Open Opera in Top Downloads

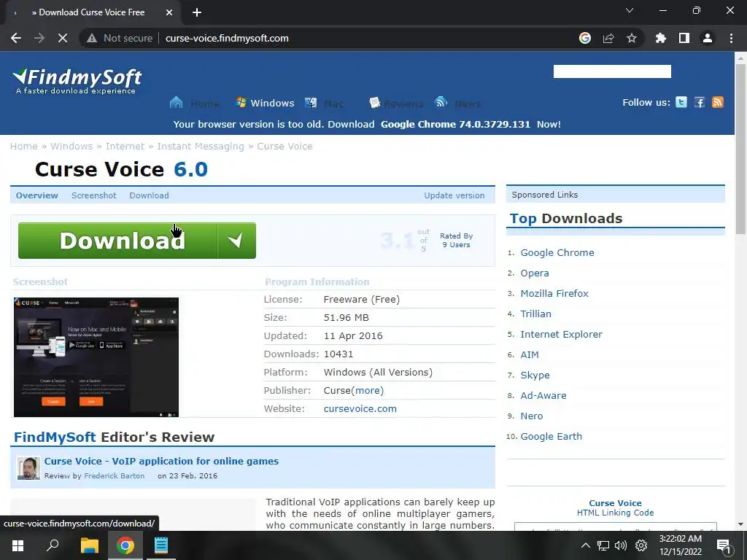click(x=535, y=273)
